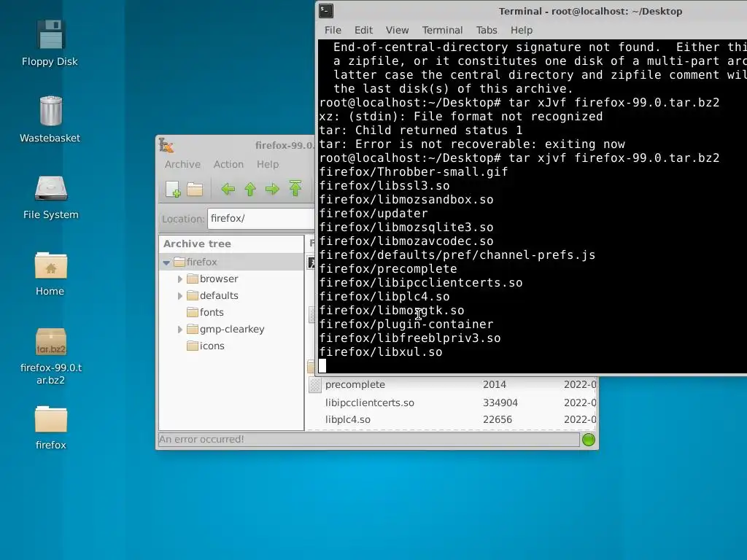Screen dimensions: 747x560
Task: Click the terminal line firefox/Throbber-small.gif
Action: (x=414, y=172)
